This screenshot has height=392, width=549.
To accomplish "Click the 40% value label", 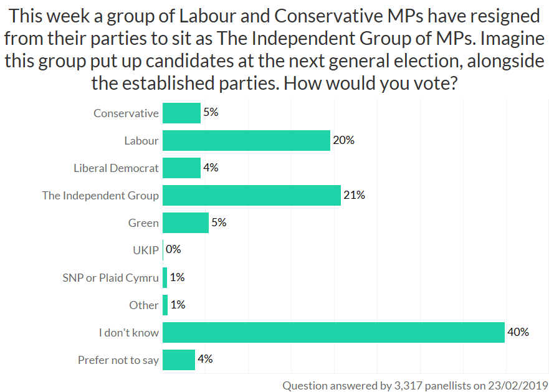I will (x=518, y=333).
